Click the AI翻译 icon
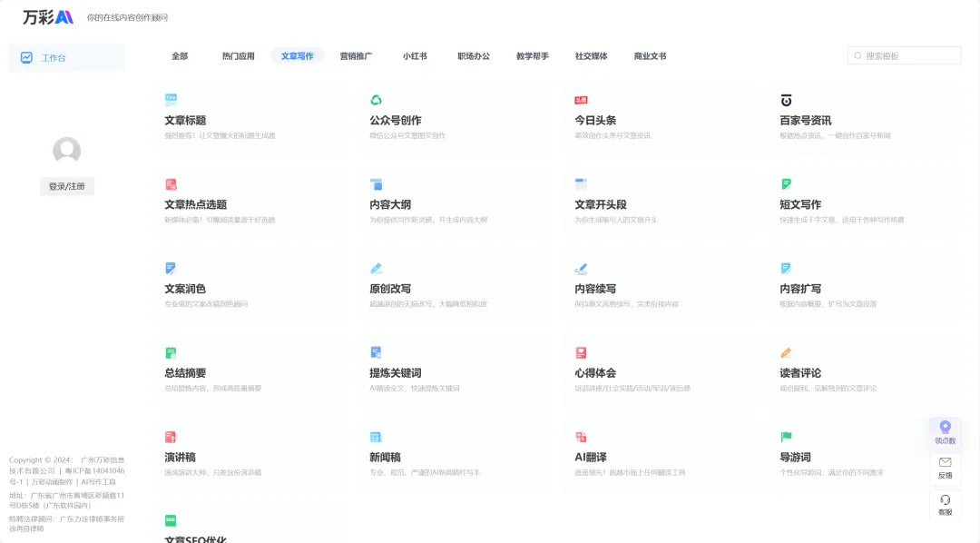This screenshot has height=543, width=980. point(581,437)
